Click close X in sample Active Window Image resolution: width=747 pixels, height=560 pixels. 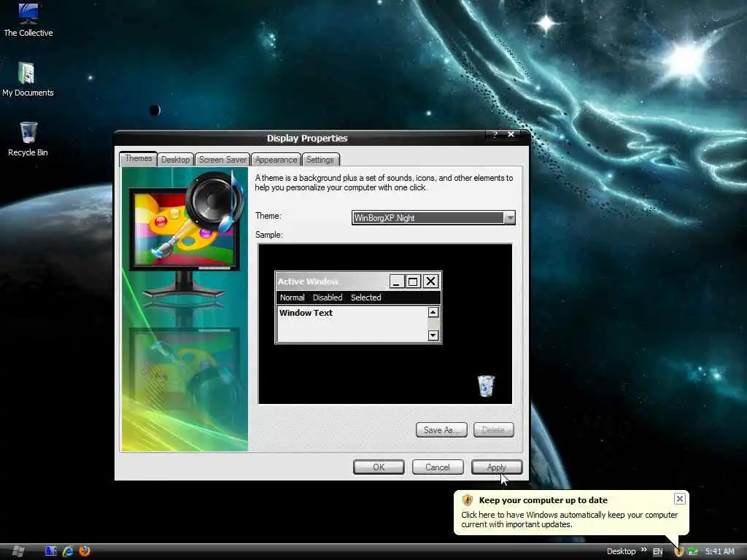click(x=430, y=281)
